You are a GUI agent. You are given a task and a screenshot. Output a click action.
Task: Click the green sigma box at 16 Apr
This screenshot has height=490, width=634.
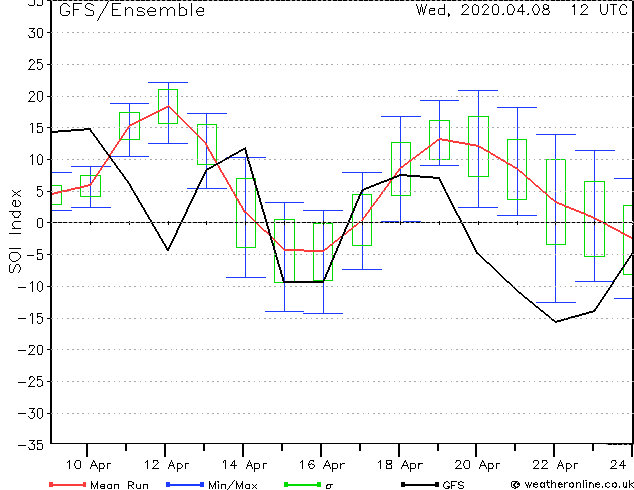coord(323,251)
